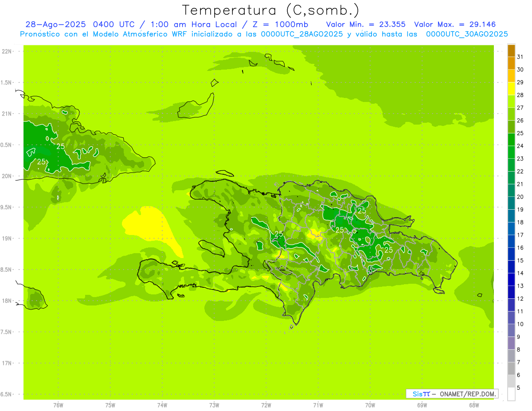Screen dimensions: 532x411
Task: Click the '76W' longitude axis label
Action: click(58, 405)
